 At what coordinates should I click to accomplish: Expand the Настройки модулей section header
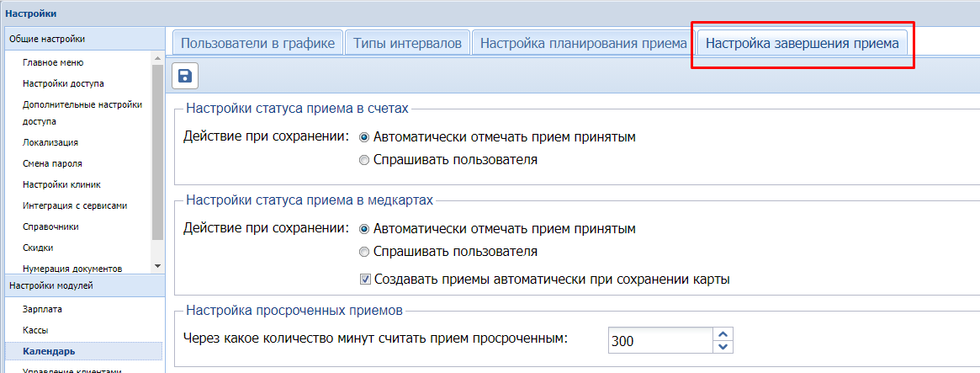point(84,286)
